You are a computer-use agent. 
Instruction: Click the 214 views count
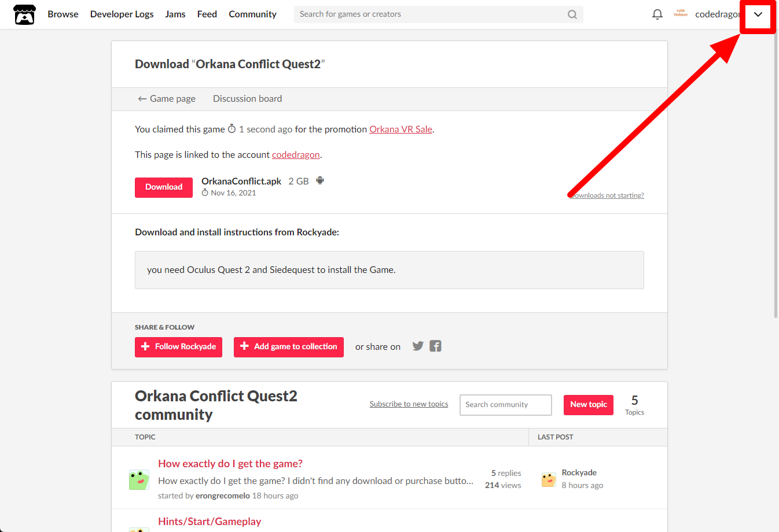[x=503, y=485]
